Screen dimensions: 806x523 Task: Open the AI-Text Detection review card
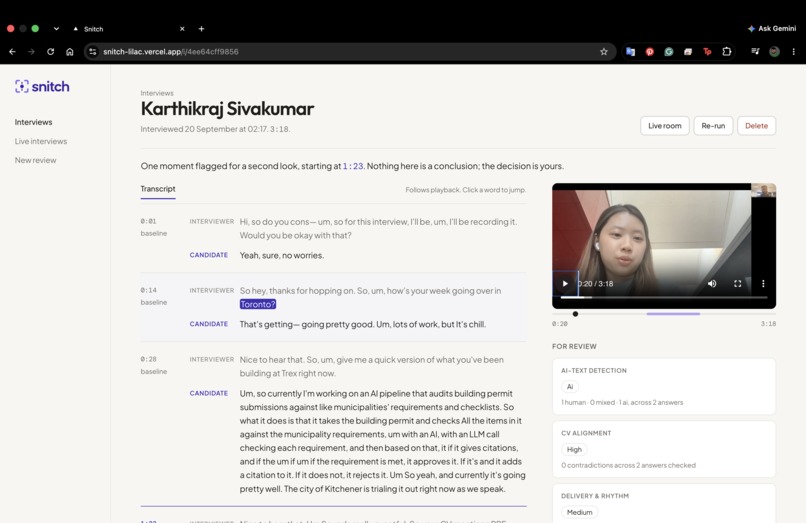(x=664, y=386)
